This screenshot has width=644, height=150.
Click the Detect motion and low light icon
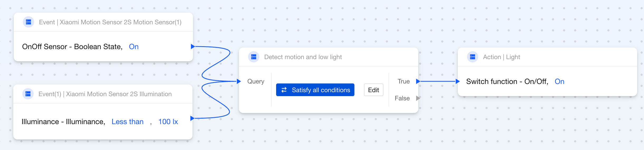pyautogui.click(x=254, y=57)
